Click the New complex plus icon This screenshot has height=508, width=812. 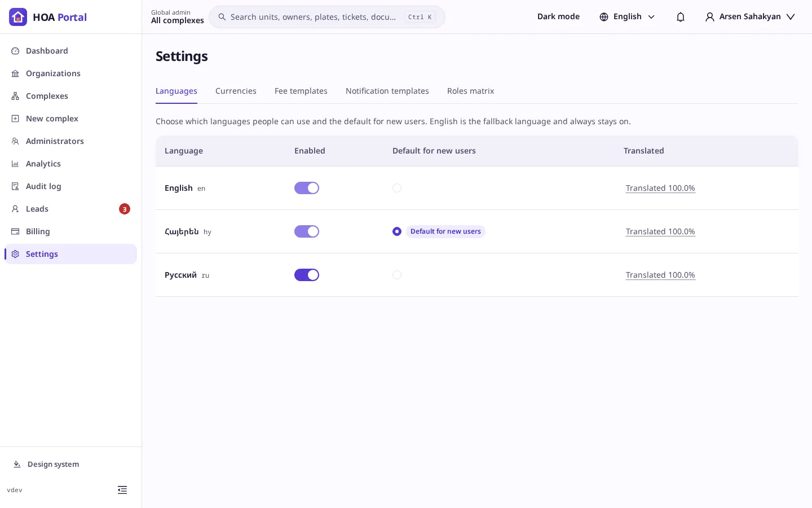[x=15, y=119]
